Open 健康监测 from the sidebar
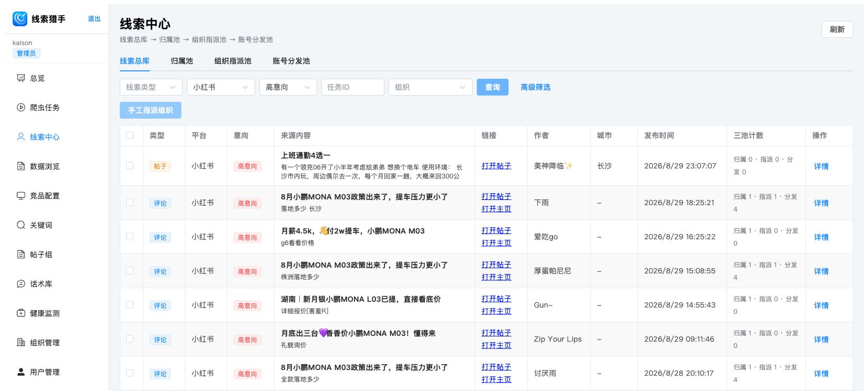Image resolution: width=868 pixels, height=391 pixels. coord(45,313)
